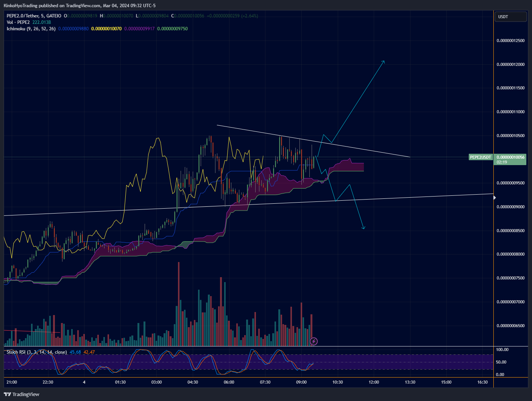Click the current price label 0.00000010056 on axis
Screen dimensions: 532x401
pyautogui.click(x=510, y=157)
